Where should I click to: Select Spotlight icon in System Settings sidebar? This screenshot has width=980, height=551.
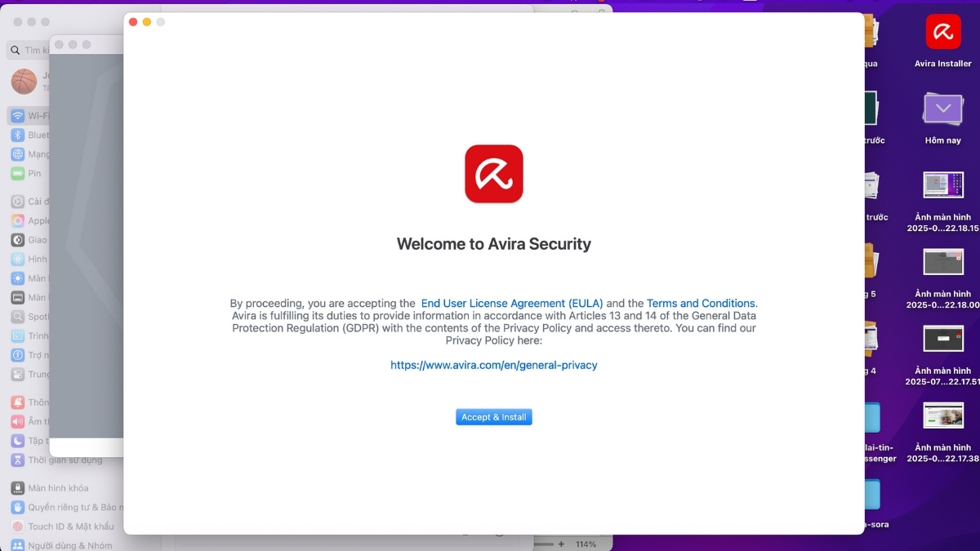(x=18, y=317)
